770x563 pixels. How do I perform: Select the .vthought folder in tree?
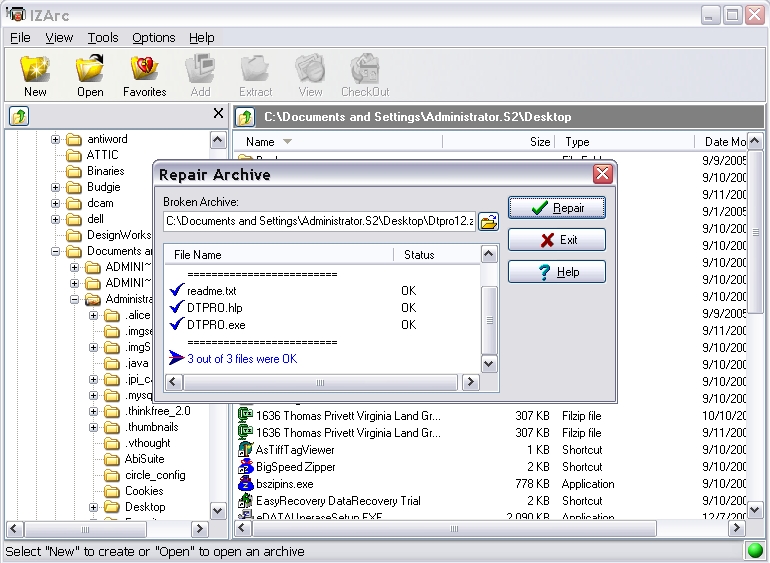147,443
